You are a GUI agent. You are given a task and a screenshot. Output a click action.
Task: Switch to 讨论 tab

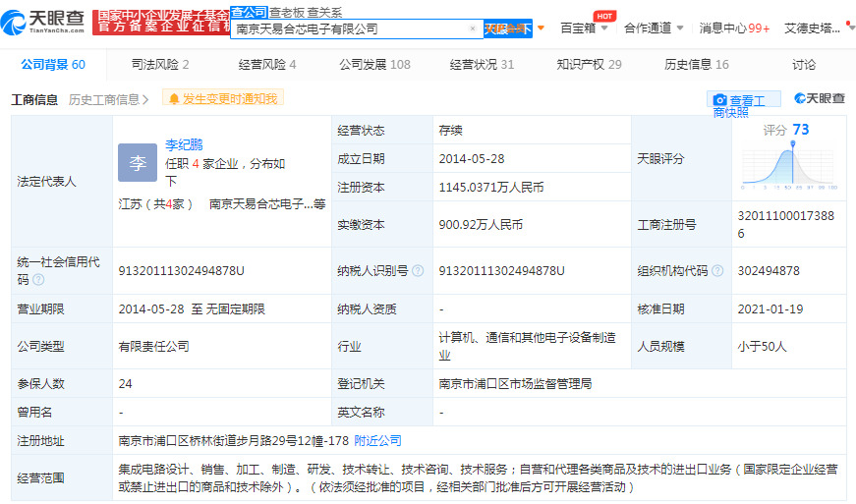804,65
